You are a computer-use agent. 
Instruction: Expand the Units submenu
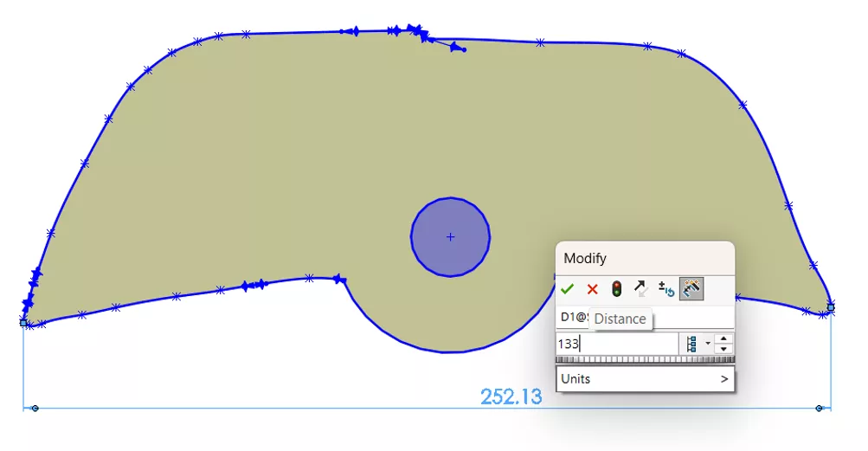(x=645, y=379)
